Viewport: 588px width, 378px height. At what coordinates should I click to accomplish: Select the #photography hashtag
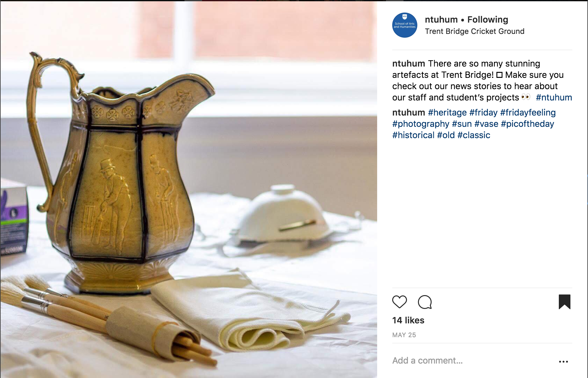tap(420, 124)
